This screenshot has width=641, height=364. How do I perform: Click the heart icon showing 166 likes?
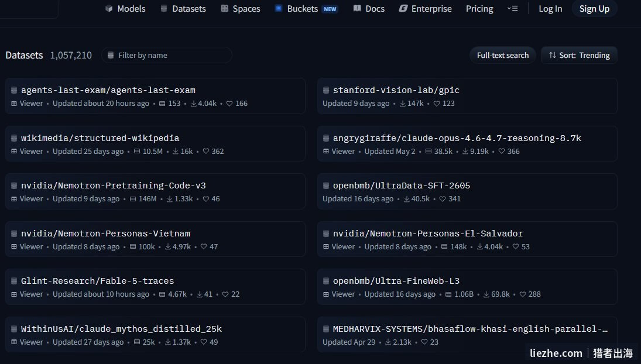click(x=229, y=104)
